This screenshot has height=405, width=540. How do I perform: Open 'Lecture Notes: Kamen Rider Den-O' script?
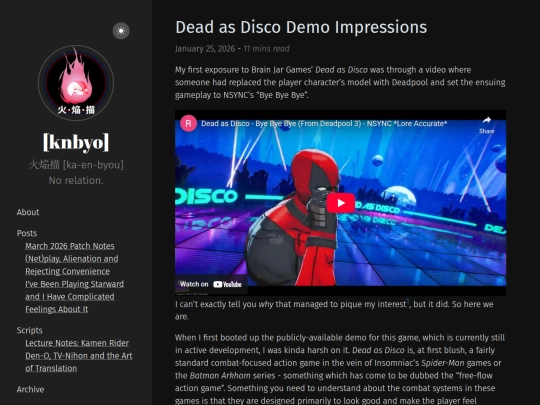(x=79, y=356)
